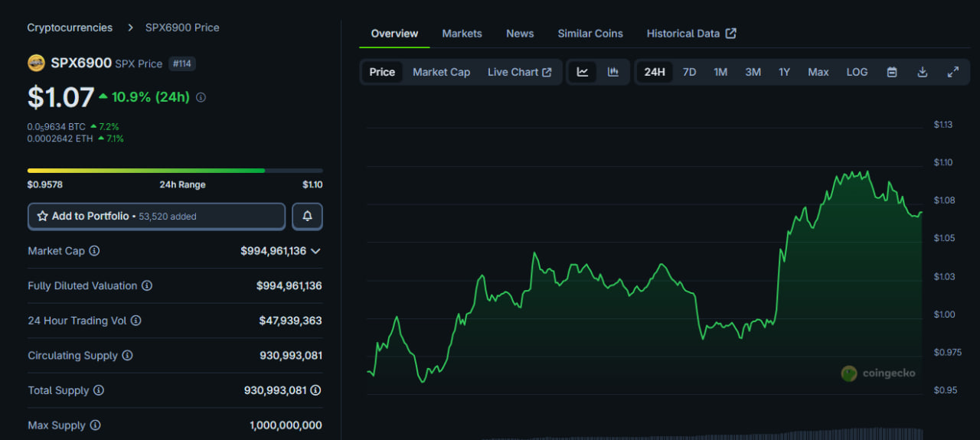
Task: Expand the Market Cap dropdown chevron
Action: [315, 251]
